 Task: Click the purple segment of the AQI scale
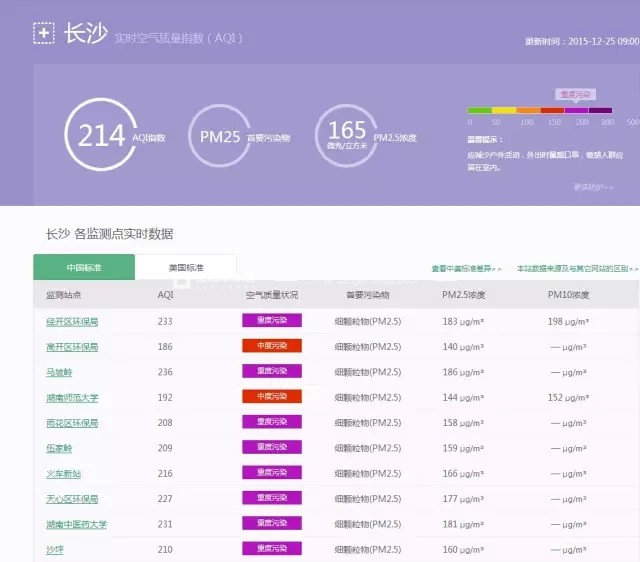(x=577, y=110)
